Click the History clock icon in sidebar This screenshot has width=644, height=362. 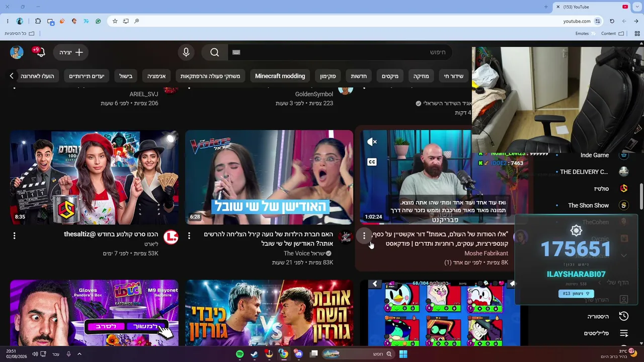pyautogui.click(x=624, y=316)
